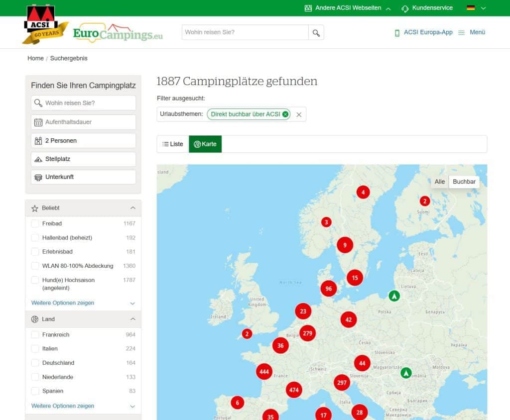This screenshot has width=510, height=420.
Task: Click the 96 cluster marker in Denmark
Action: click(329, 289)
